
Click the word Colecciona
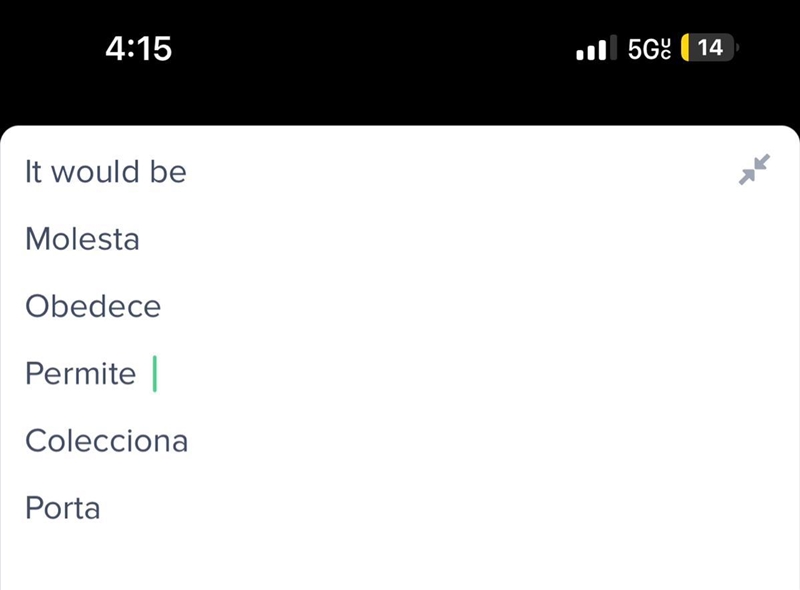point(107,441)
